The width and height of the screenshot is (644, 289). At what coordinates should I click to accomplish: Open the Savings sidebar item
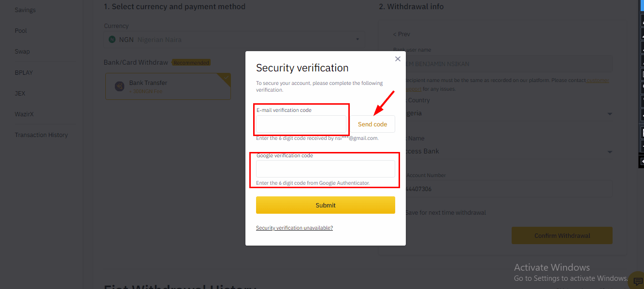pyautogui.click(x=25, y=10)
